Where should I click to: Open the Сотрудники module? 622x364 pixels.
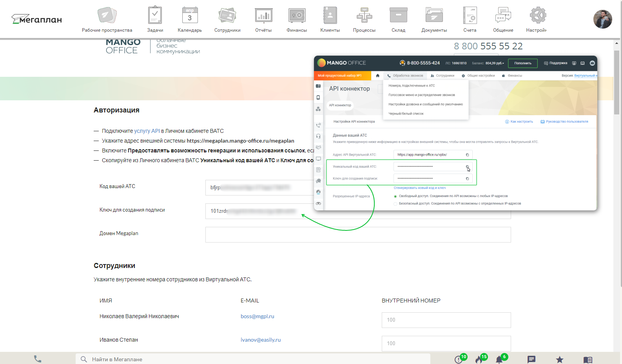click(x=227, y=19)
